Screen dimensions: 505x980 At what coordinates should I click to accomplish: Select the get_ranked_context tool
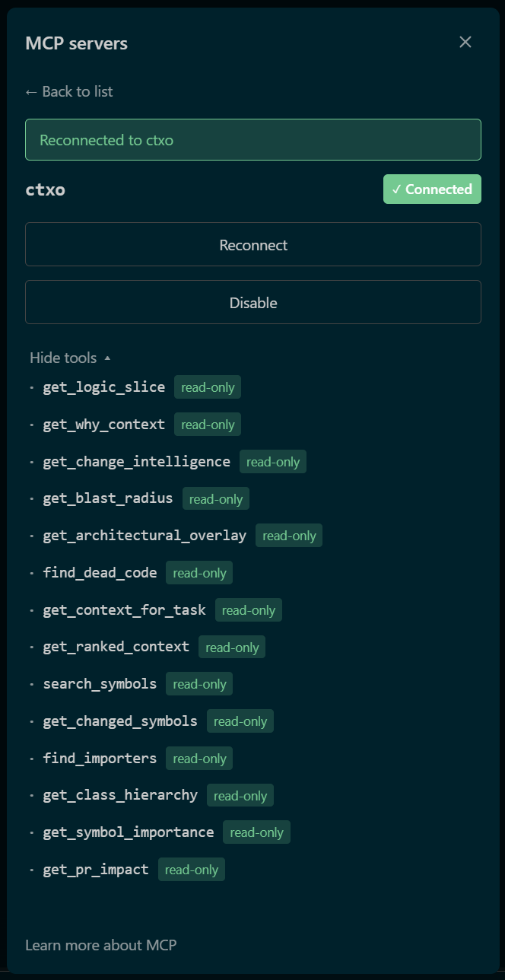[x=116, y=647]
